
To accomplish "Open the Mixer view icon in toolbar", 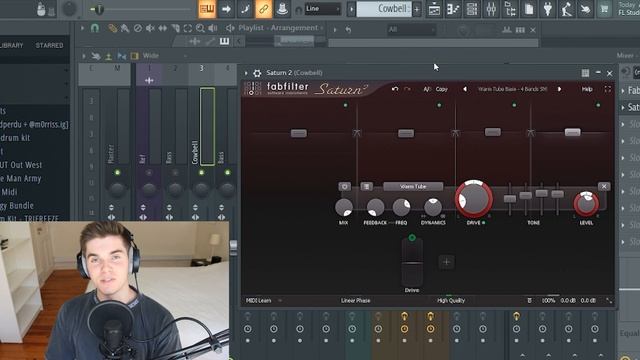I will coord(491,9).
